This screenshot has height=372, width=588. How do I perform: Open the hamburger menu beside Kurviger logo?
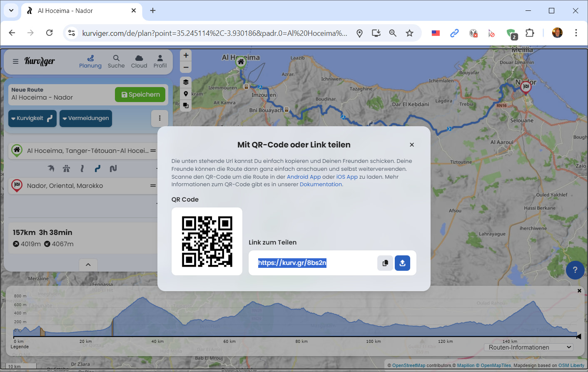[x=15, y=61]
